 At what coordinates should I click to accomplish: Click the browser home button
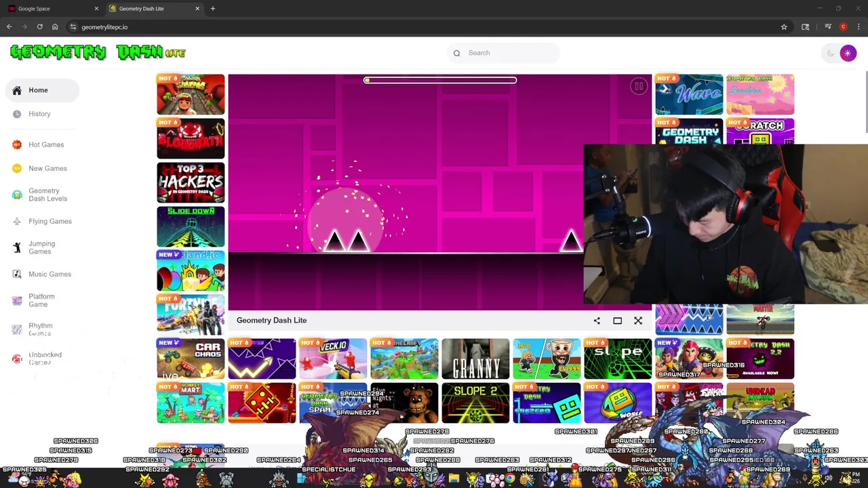pos(55,27)
